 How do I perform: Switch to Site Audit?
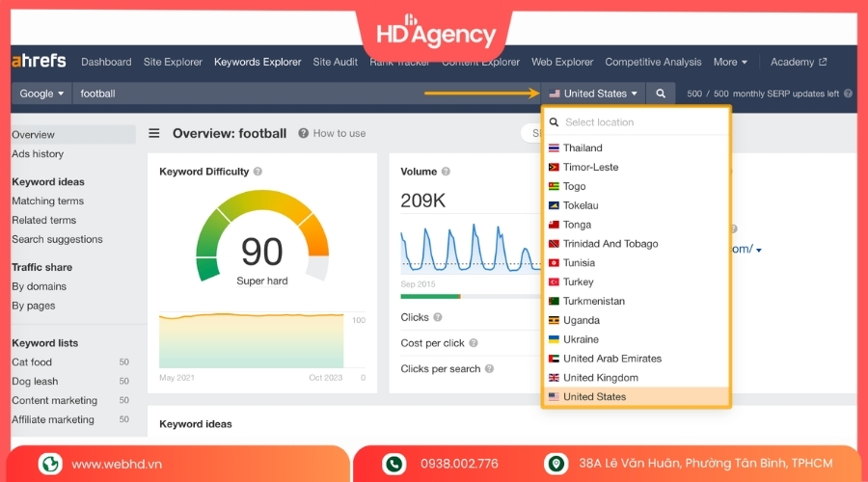335,62
